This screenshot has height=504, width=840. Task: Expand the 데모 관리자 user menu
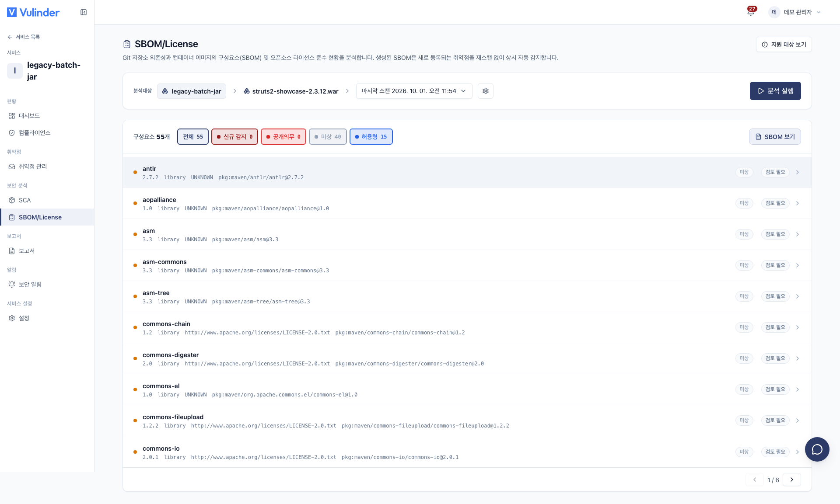coord(794,12)
